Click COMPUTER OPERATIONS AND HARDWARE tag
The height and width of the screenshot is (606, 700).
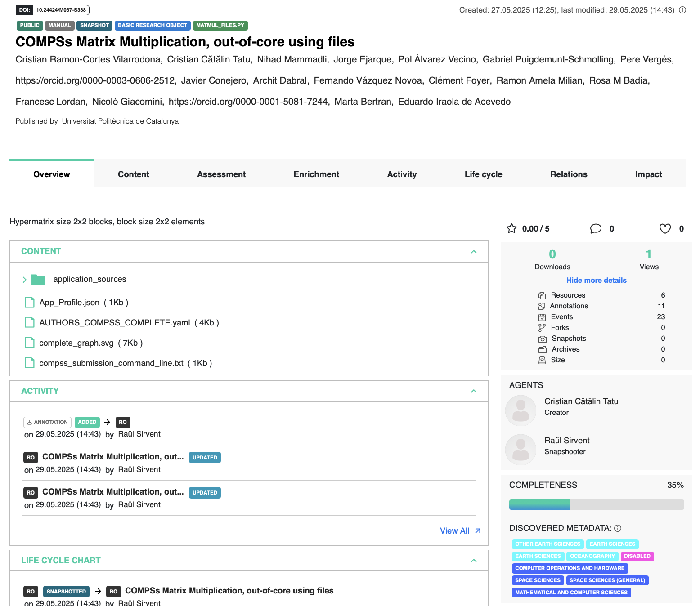(x=570, y=568)
